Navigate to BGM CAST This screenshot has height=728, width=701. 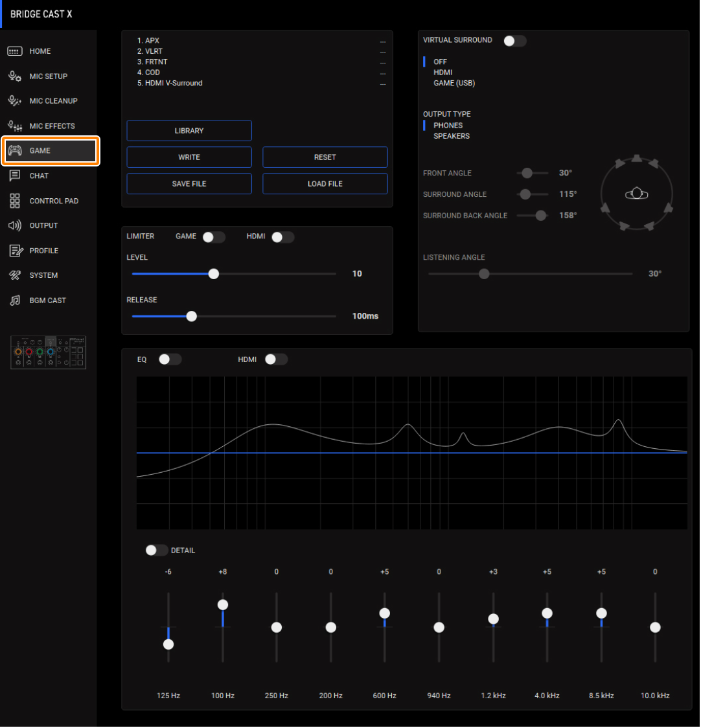(x=47, y=301)
